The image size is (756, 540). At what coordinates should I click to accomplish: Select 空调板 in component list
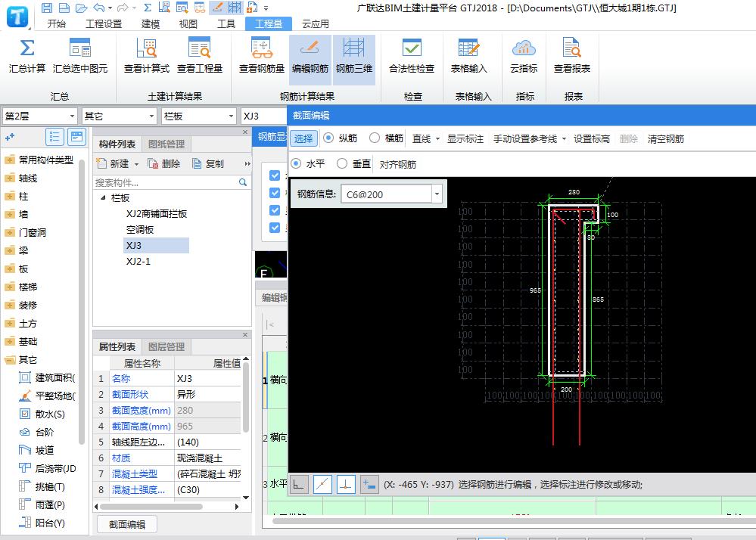(140, 229)
